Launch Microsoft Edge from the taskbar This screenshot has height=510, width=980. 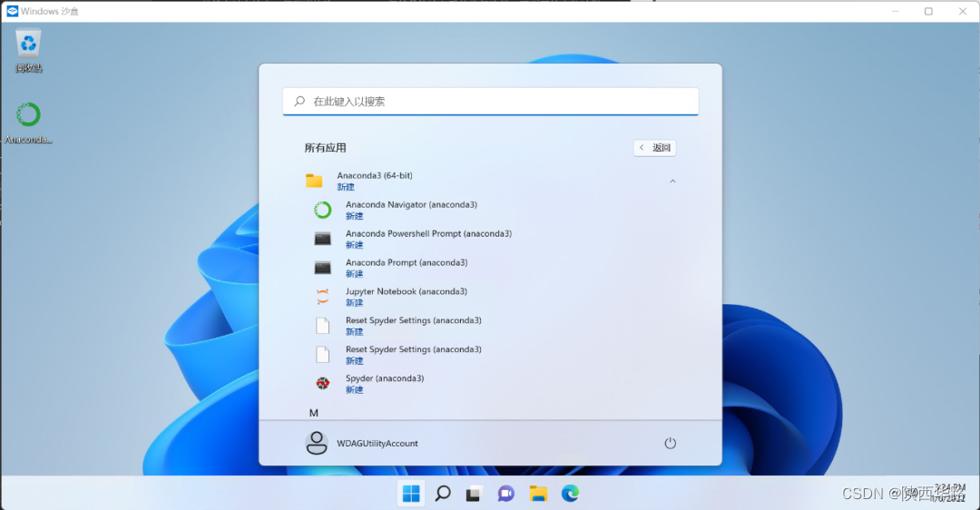point(570,494)
